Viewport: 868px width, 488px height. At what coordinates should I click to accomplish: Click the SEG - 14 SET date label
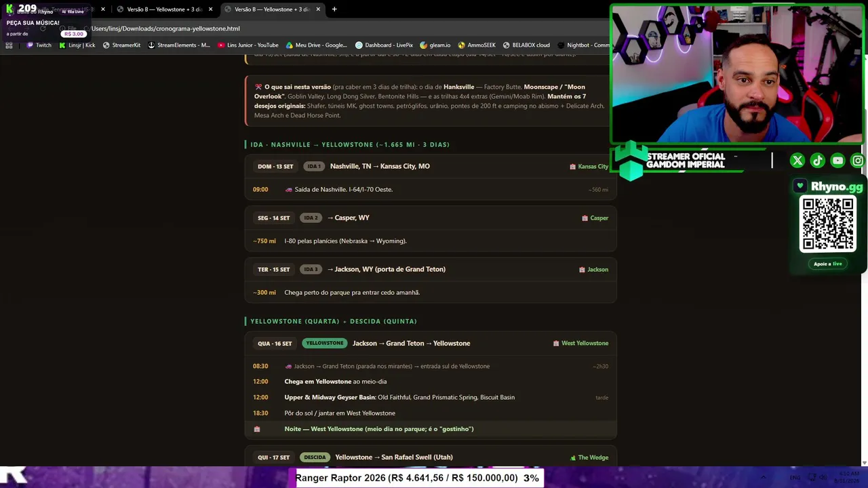tap(273, 218)
